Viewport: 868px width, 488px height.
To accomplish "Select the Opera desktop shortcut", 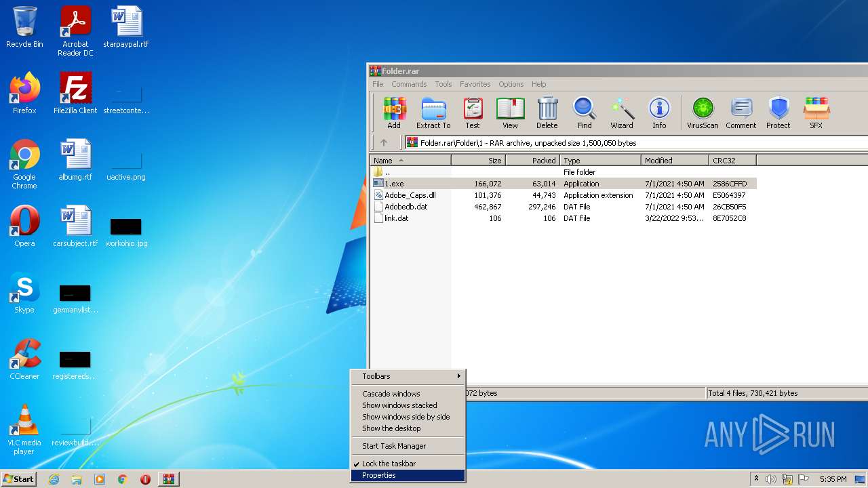I will point(24,226).
